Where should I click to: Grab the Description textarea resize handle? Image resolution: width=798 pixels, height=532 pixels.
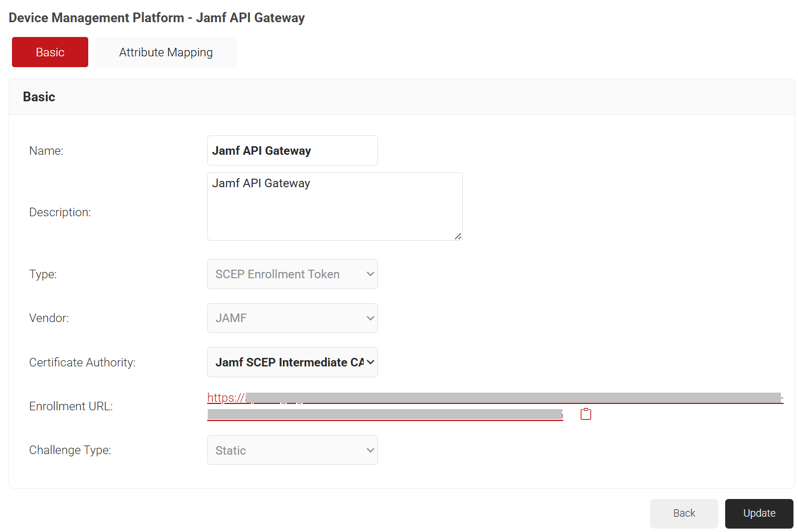(x=458, y=236)
